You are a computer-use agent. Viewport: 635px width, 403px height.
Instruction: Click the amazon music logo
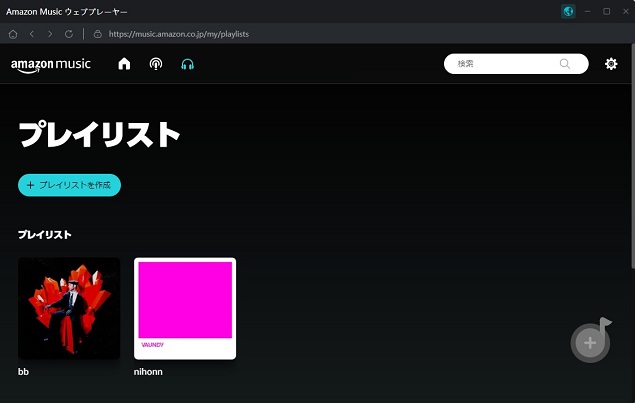[x=51, y=65]
